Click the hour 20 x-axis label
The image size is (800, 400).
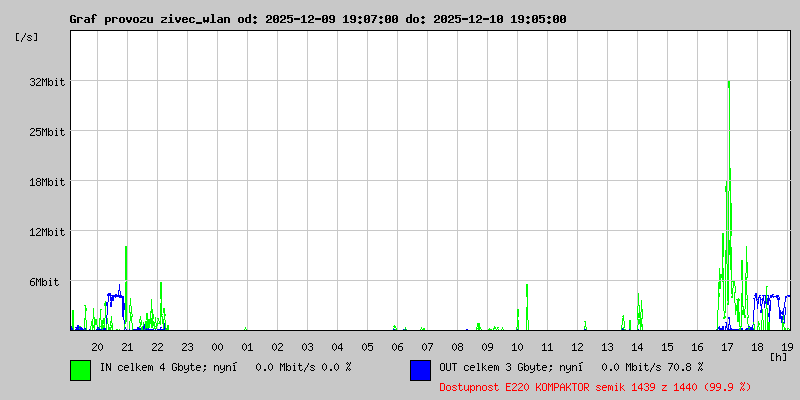coord(97,347)
